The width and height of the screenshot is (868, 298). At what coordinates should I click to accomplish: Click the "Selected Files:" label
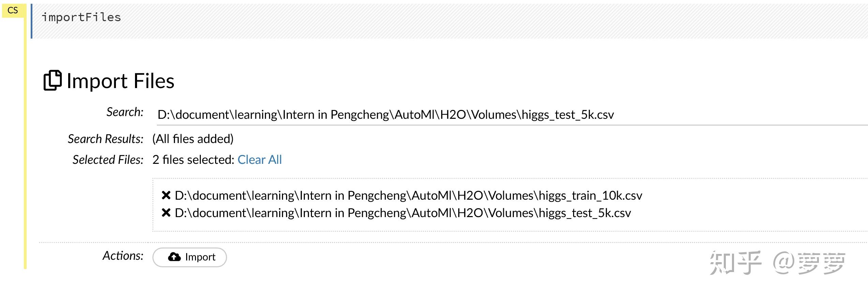pos(108,160)
